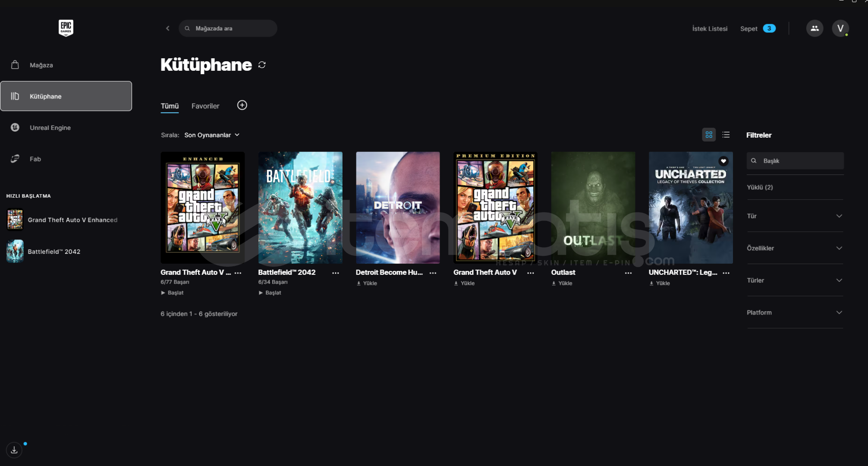Add a new collection with plus icon
This screenshot has height=466, width=868.
coord(242,105)
